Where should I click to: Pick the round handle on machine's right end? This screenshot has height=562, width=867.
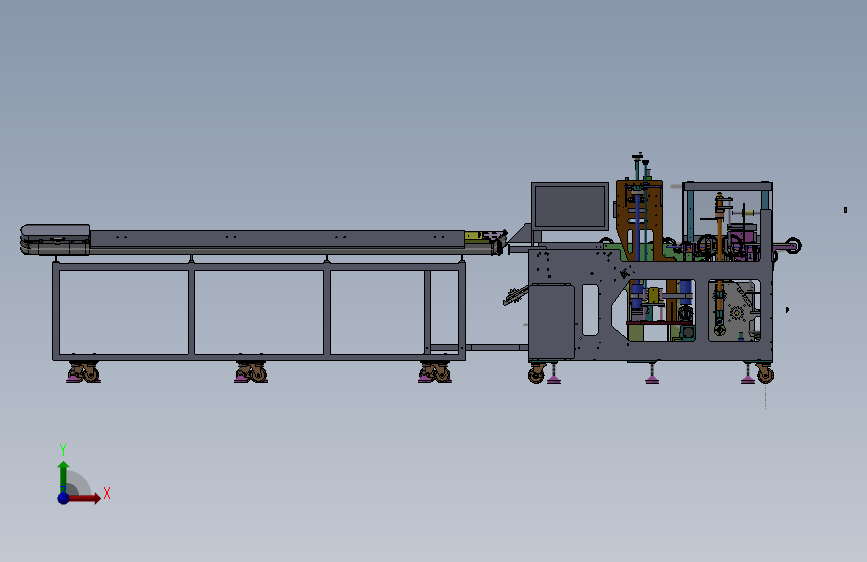tap(793, 245)
